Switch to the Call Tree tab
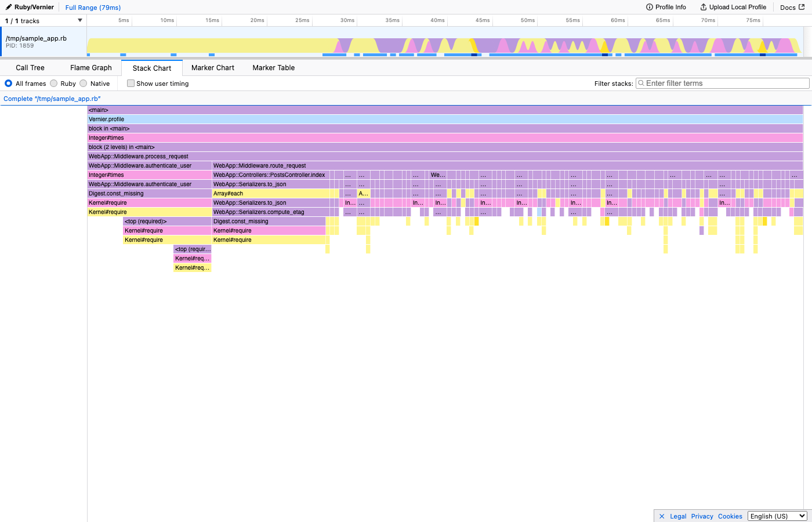The image size is (812, 522). click(30, 67)
